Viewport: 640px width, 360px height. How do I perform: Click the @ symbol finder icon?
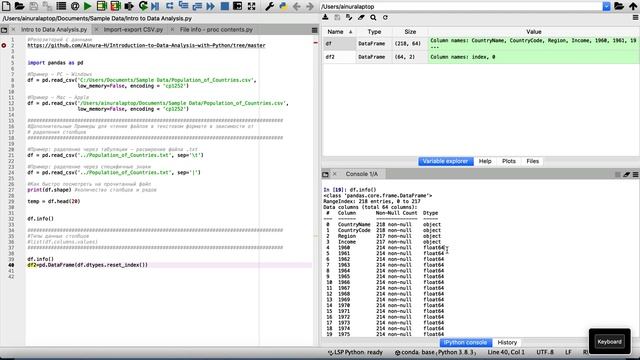coord(75,6)
